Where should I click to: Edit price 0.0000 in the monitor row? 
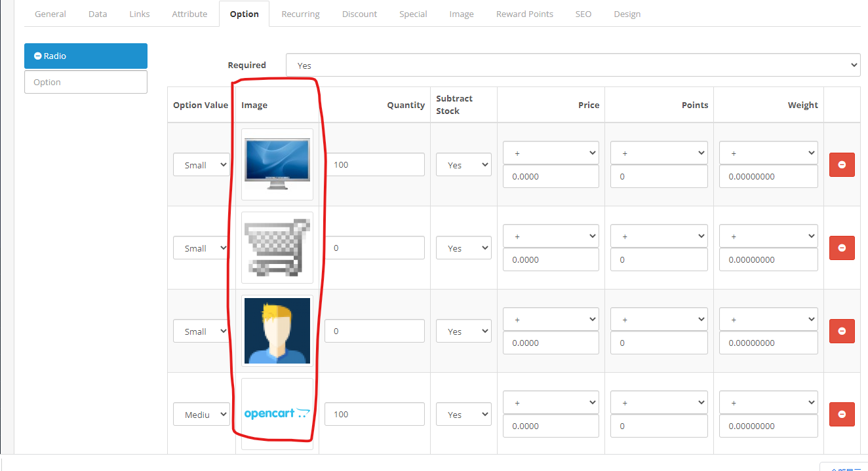point(551,176)
